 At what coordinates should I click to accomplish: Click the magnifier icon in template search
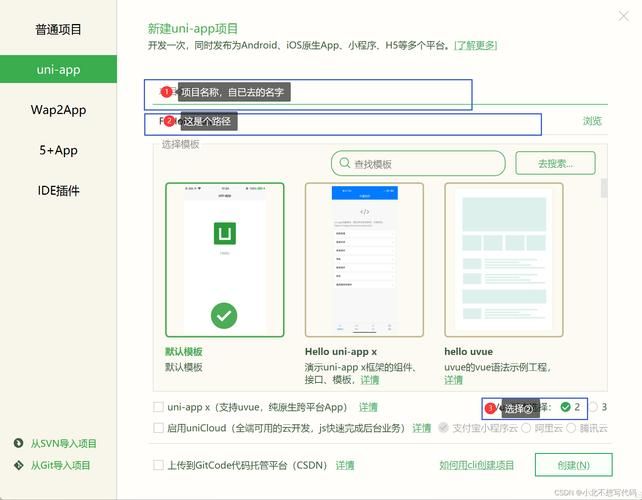tap(345, 163)
